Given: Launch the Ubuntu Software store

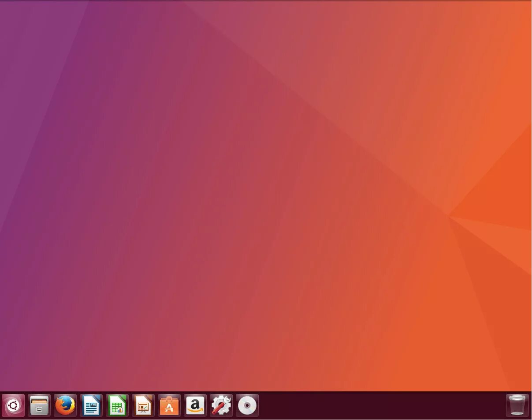Looking at the screenshot, I should click(x=169, y=405).
